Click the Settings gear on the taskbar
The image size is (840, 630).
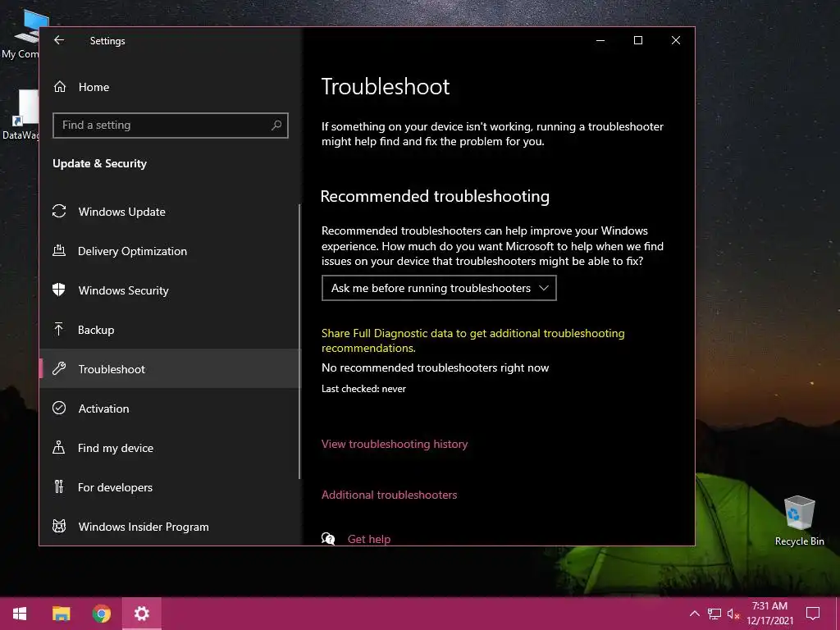(141, 614)
